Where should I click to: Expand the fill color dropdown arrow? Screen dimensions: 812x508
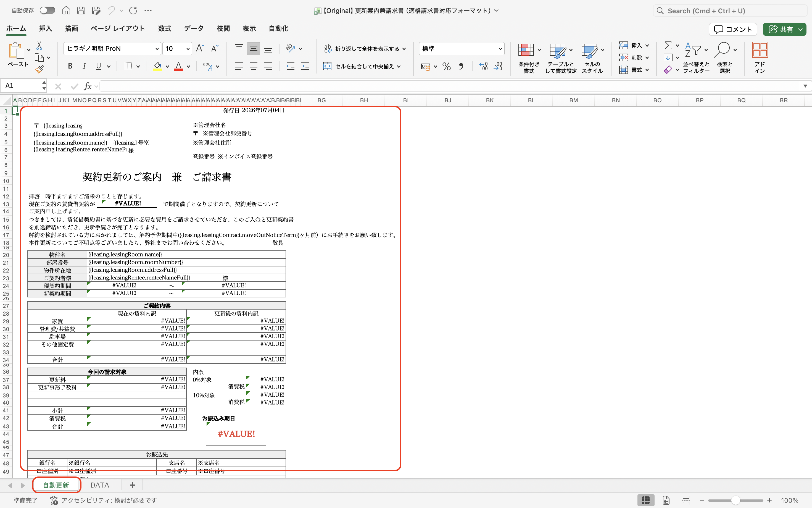[167, 67]
